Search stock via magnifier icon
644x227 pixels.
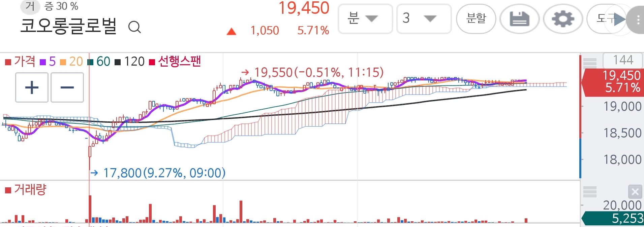(x=134, y=27)
